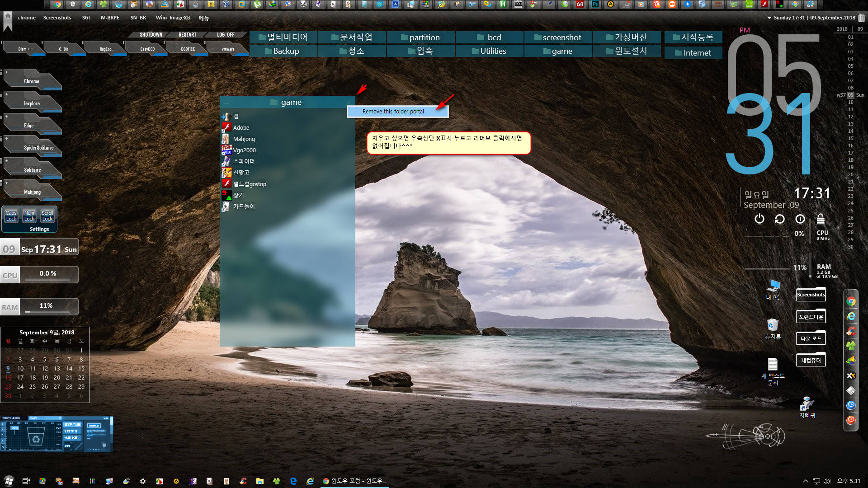
Task: Select the 새 텍스트 문서 file
Action: pos(773,371)
